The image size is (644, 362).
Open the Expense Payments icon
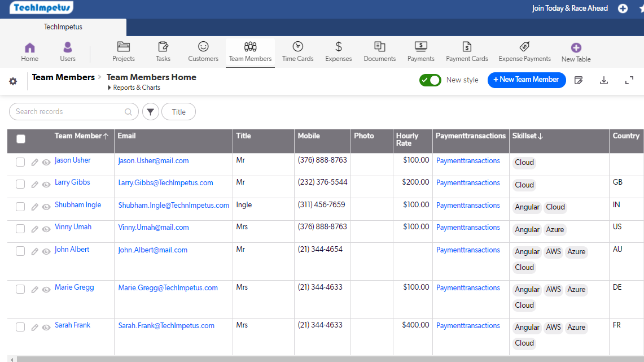[524, 46]
